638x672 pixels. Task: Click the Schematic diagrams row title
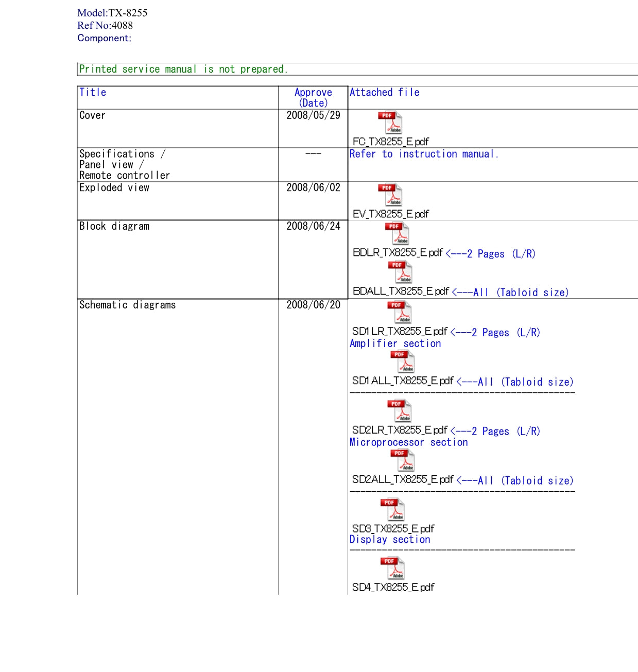tap(127, 305)
